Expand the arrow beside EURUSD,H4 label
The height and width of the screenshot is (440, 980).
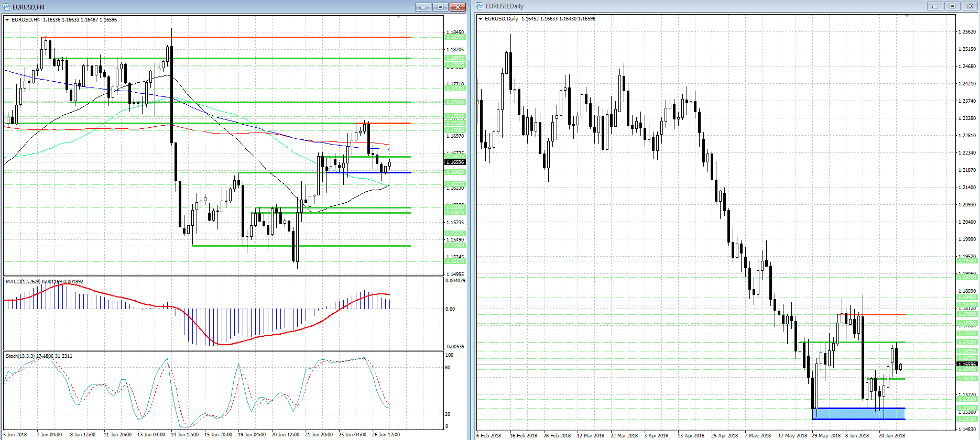point(7,20)
